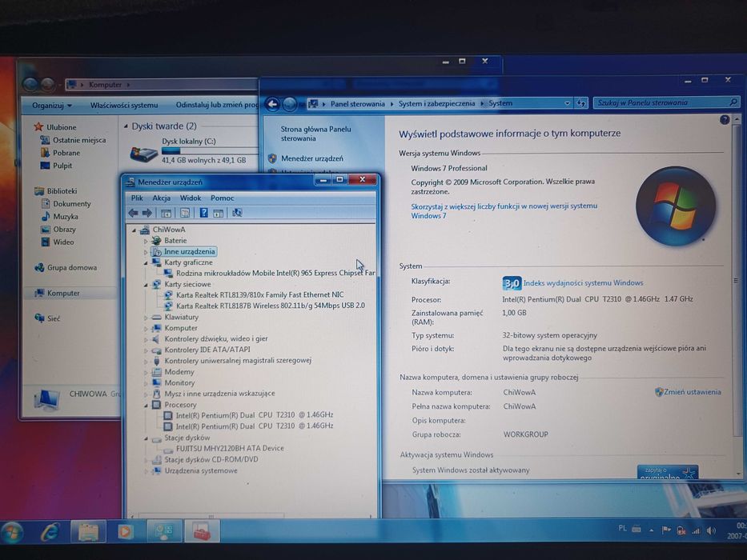The image size is (747, 560).
Task: Open the link about more features in Windows 7
Action: pyautogui.click(x=504, y=210)
